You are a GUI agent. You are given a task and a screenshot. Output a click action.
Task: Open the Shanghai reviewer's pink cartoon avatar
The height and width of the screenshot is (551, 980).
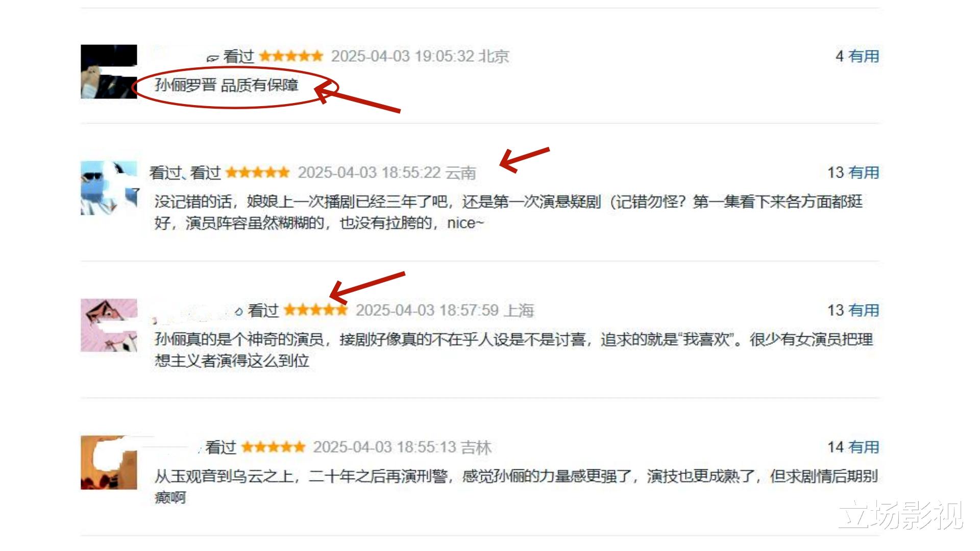tap(109, 325)
